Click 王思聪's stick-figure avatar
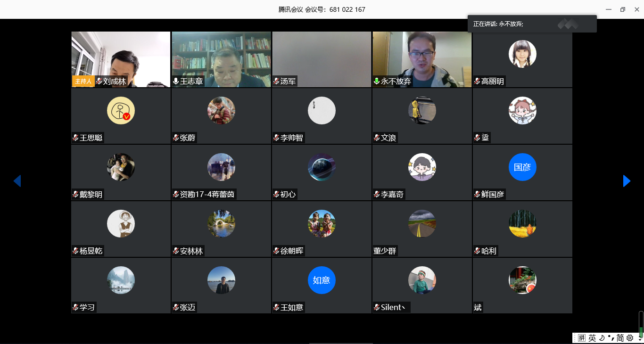 [x=121, y=111]
